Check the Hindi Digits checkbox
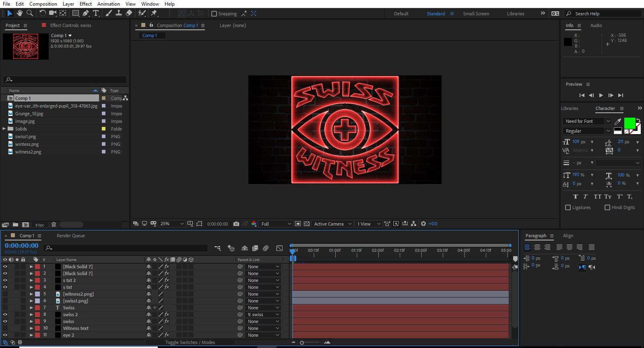Viewport: 644px width, 348px height. (607, 207)
